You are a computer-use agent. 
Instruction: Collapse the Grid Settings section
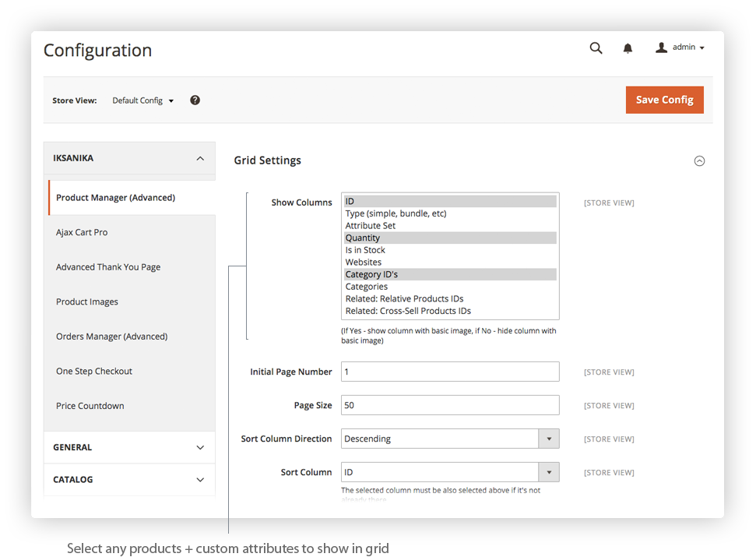(x=699, y=161)
